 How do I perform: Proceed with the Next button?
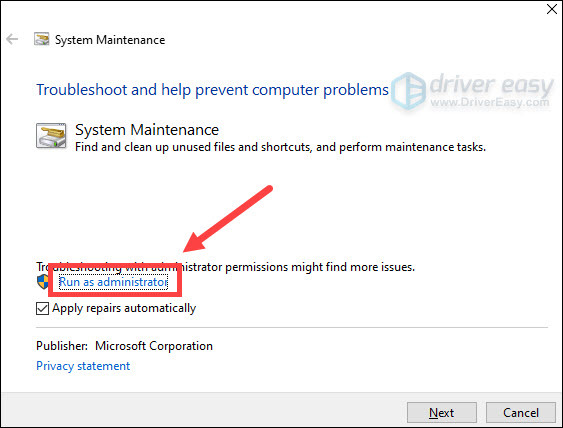coord(442,413)
